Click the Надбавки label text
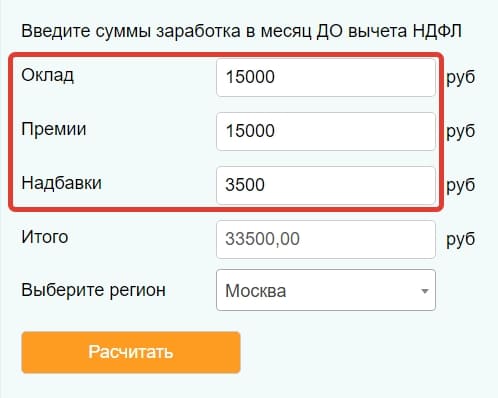This screenshot has width=498, height=398. coord(61,183)
